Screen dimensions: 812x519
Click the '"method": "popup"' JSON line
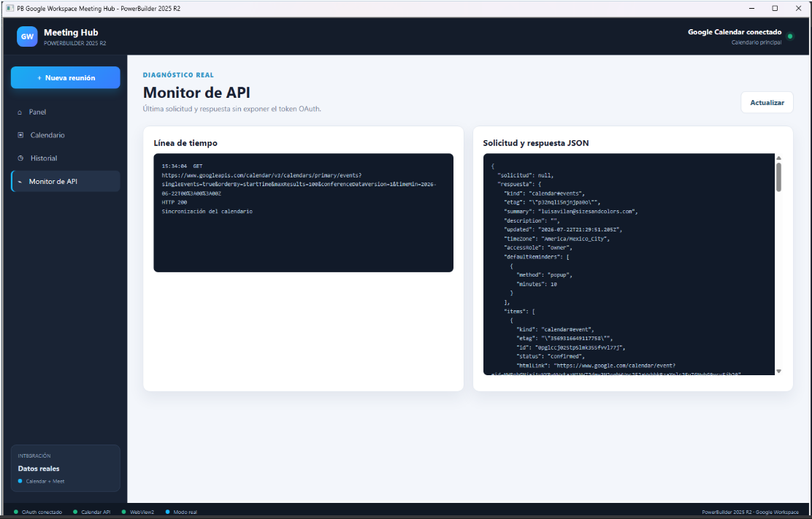(544, 275)
